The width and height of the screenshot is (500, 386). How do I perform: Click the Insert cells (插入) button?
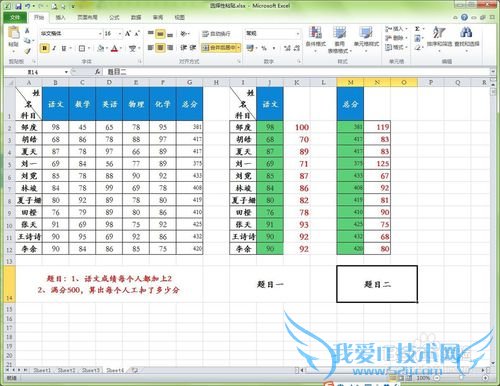coord(396,29)
